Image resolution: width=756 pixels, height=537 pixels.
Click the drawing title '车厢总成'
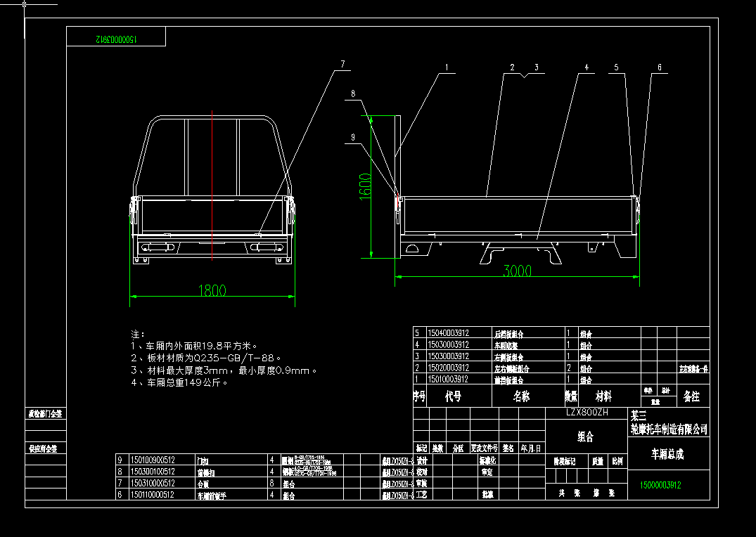click(668, 453)
